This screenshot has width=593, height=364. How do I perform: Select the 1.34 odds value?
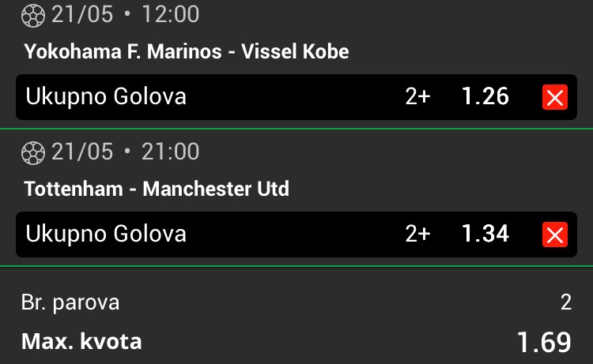click(x=485, y=234)
